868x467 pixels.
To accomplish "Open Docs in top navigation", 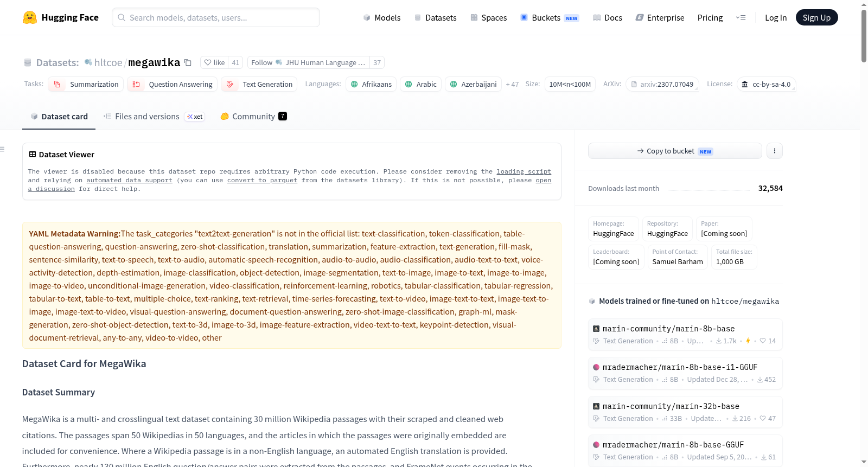I will pos(607,17).
